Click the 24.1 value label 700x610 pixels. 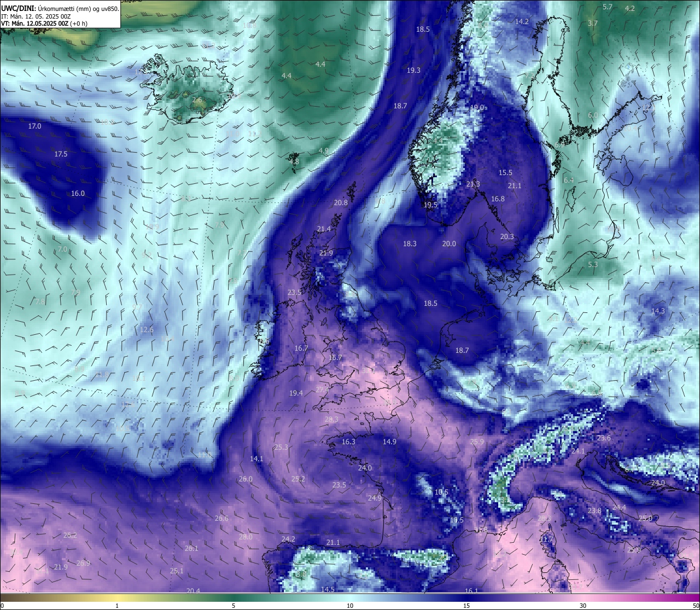(578, 452)
